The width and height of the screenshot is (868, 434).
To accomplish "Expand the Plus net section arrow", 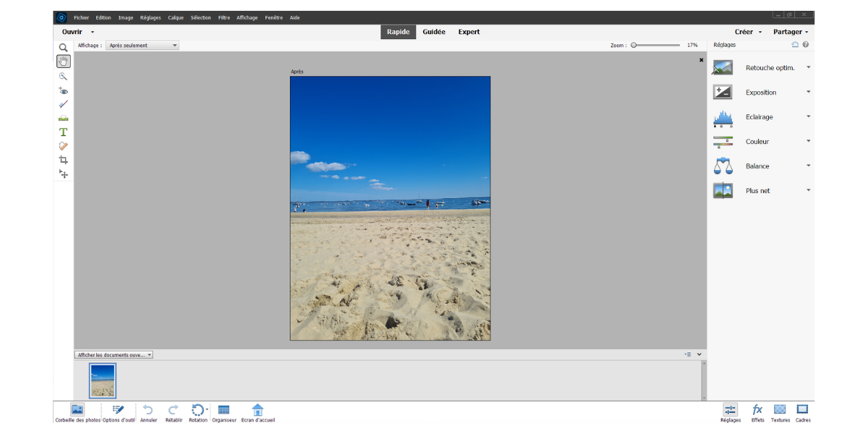I will [x=808, y=190].
